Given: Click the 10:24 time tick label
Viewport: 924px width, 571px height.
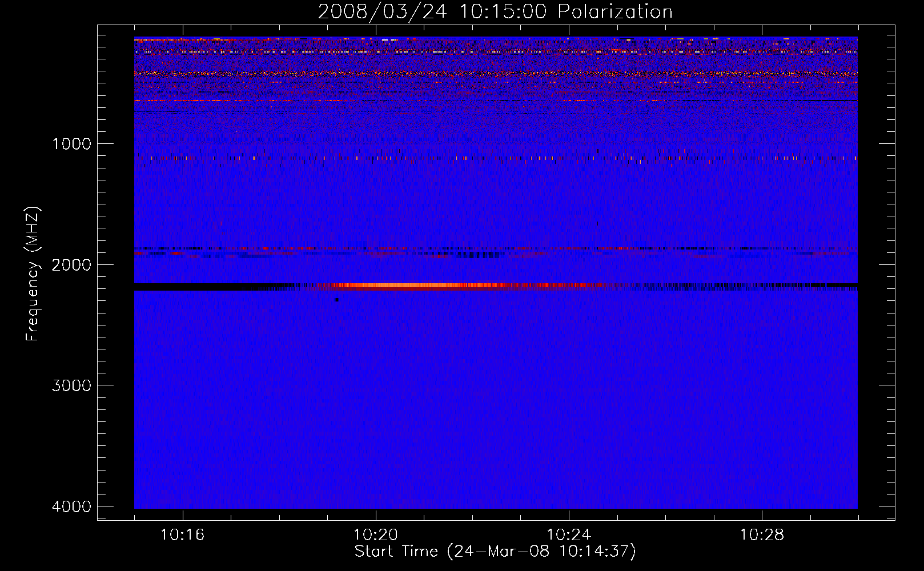Looking at the screenshot, I should pos(569,535).
